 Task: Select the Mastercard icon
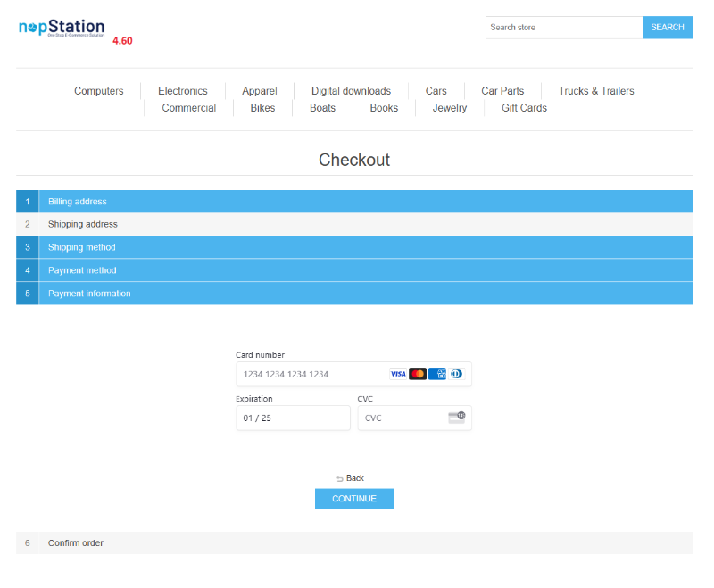[x=418, y=374]
